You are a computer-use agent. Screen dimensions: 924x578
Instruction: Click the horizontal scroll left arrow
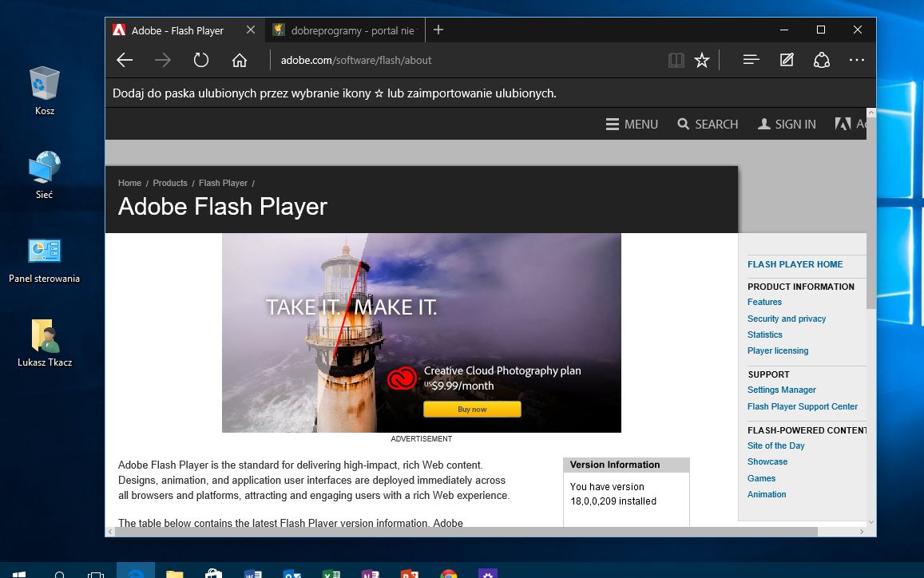pos(110,532)
